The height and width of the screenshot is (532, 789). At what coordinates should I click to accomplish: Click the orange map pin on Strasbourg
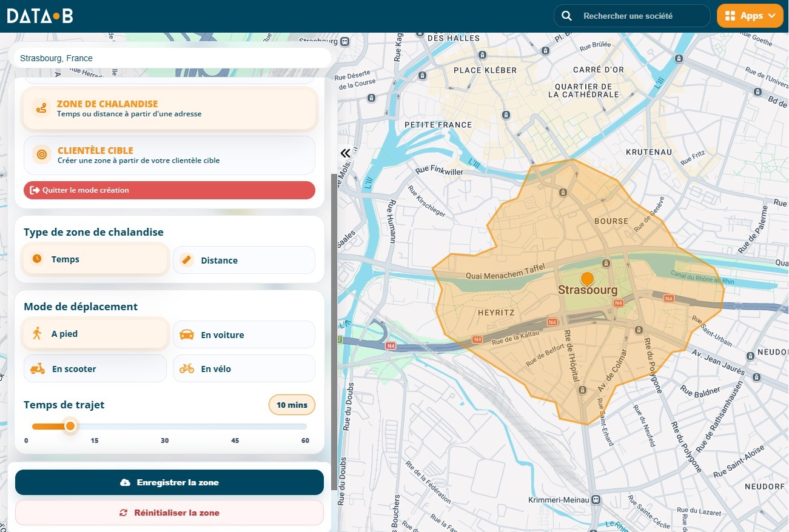(x=587, y=279)
